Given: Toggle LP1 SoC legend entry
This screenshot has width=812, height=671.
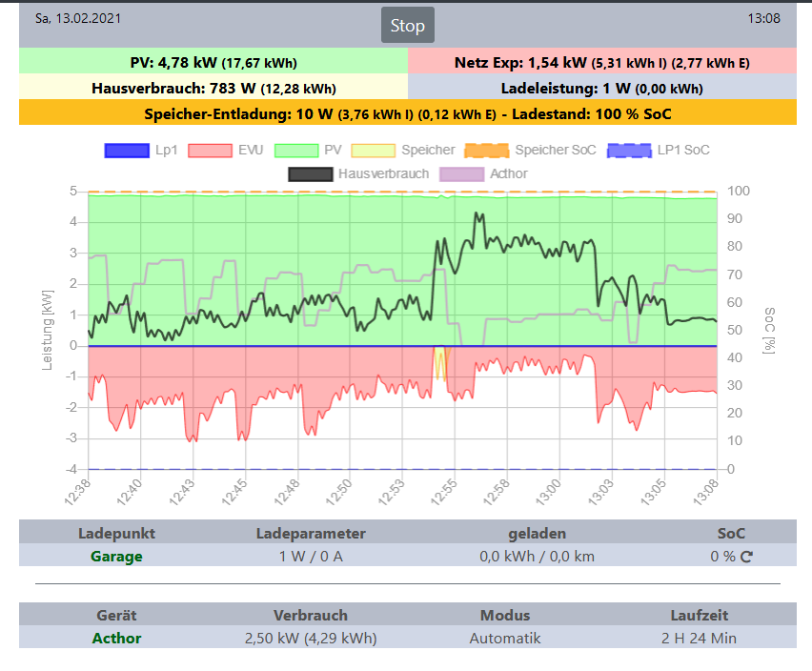Looking at the screenshot, I should pos(659,151).
